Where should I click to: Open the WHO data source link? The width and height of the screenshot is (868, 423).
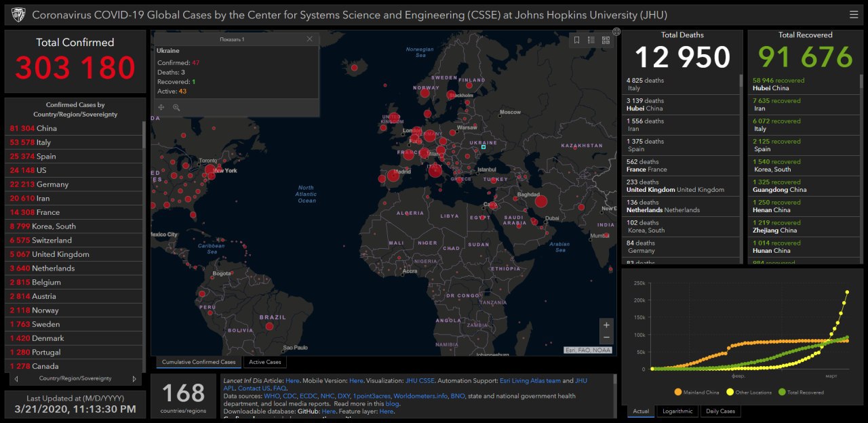271,396
